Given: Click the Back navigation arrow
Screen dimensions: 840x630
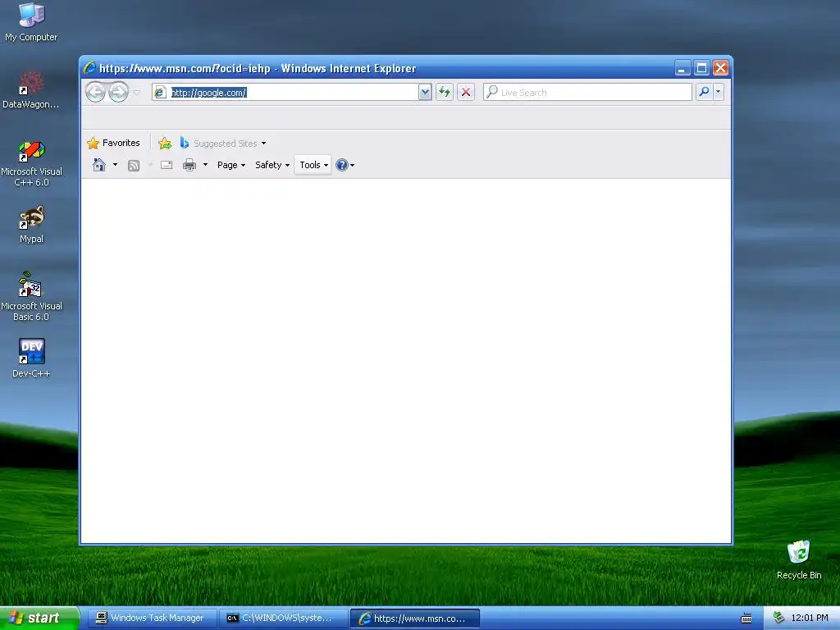Looking at the screenshot, I should [x=95, y=92].
